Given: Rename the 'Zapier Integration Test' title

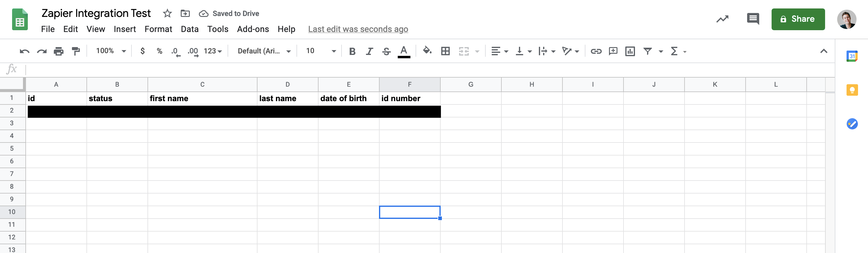Looking at the screenshot, I should click(x=96, y=14).
